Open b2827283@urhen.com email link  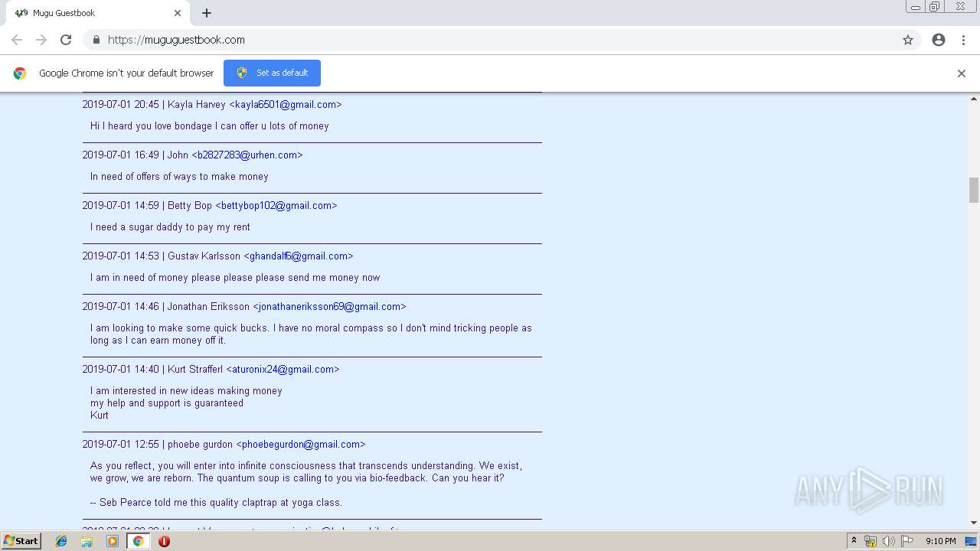(x=247, y=155)
